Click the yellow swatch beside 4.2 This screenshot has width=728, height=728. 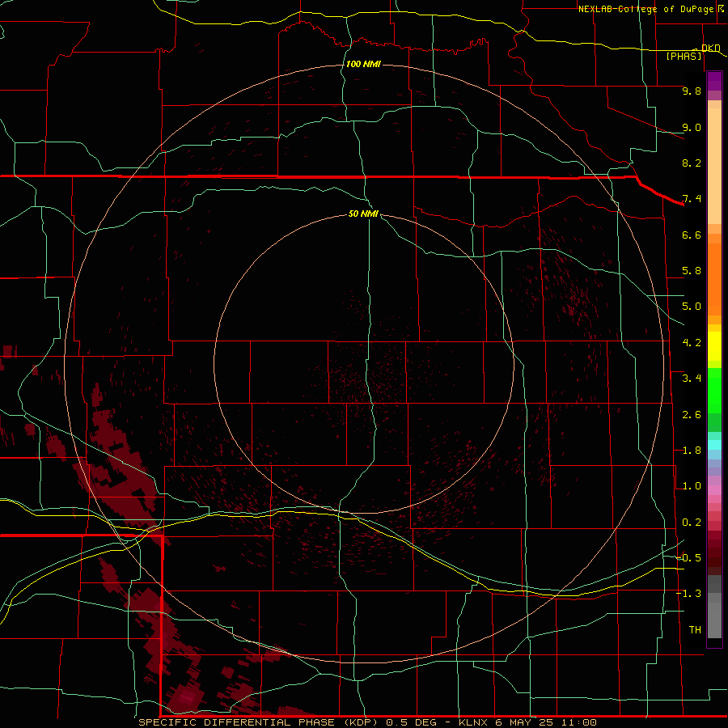click(x=714, y=346)
